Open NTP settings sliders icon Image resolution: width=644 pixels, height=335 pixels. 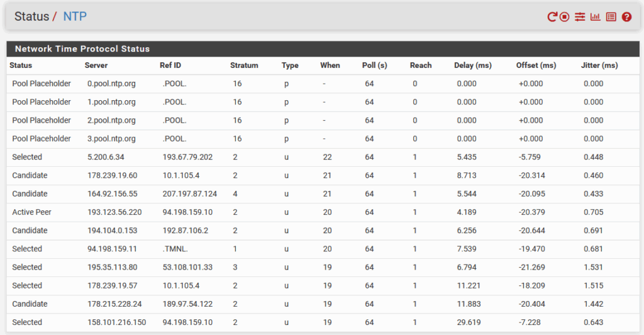point(580,17)
